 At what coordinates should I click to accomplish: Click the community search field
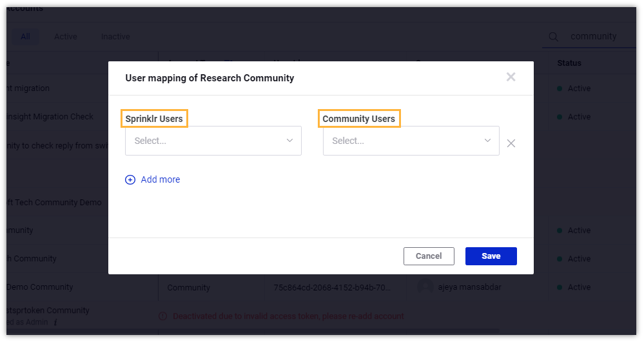tap(594, 37)
